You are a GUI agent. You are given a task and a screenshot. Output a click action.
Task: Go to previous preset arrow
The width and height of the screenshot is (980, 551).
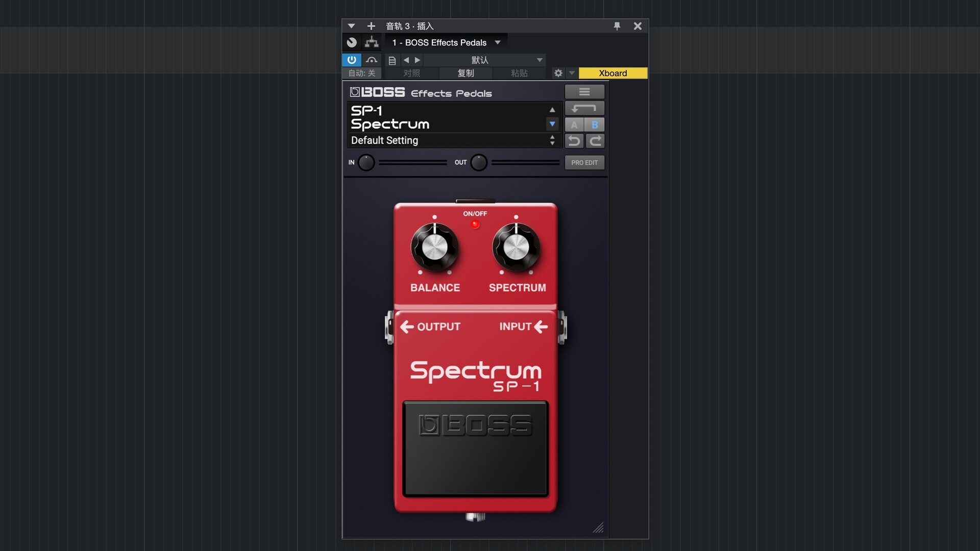(406, 60)
